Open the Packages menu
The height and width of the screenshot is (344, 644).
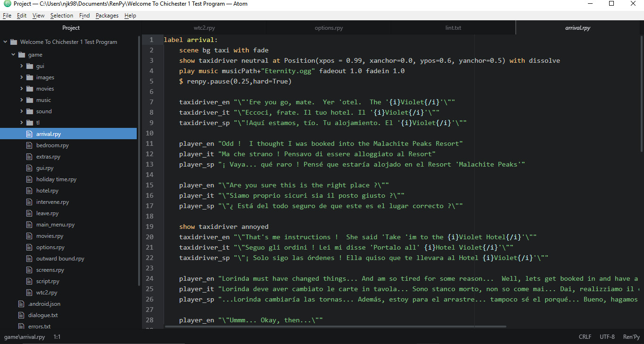click(x=107, y=15)
